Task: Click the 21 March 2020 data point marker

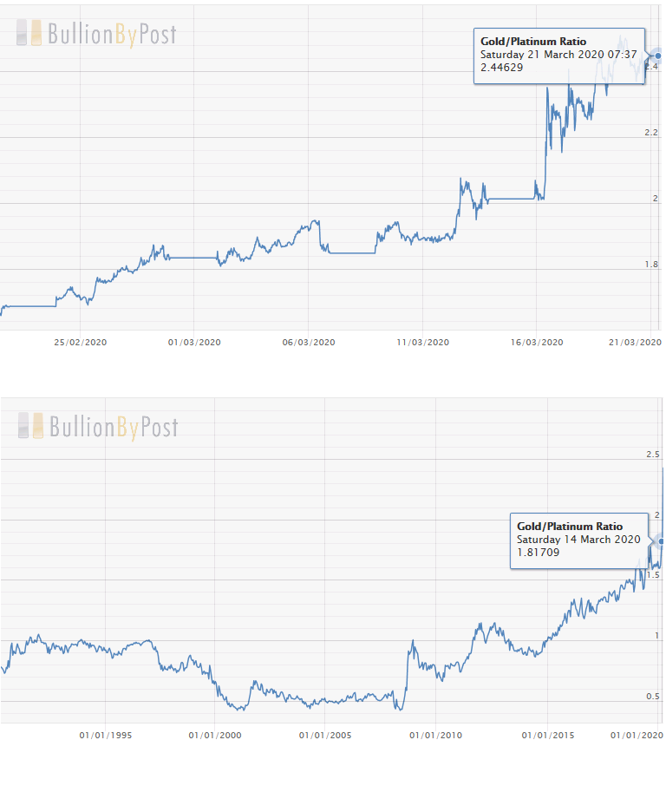Action: click(x=658, y=56)
